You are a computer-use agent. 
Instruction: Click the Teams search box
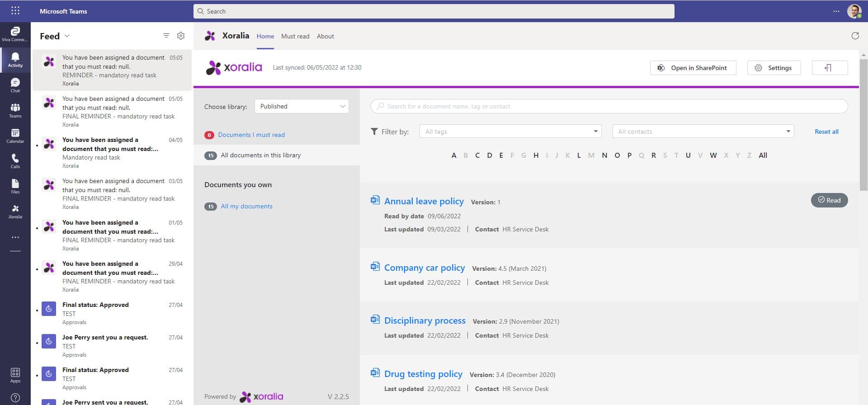pyautogui.click(x=434, y=11)
